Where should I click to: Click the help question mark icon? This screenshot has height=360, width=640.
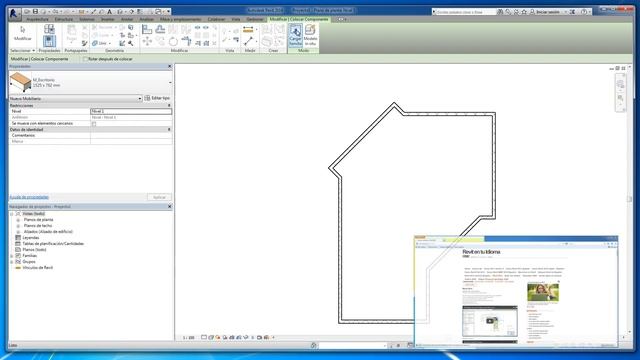[584, 12]
